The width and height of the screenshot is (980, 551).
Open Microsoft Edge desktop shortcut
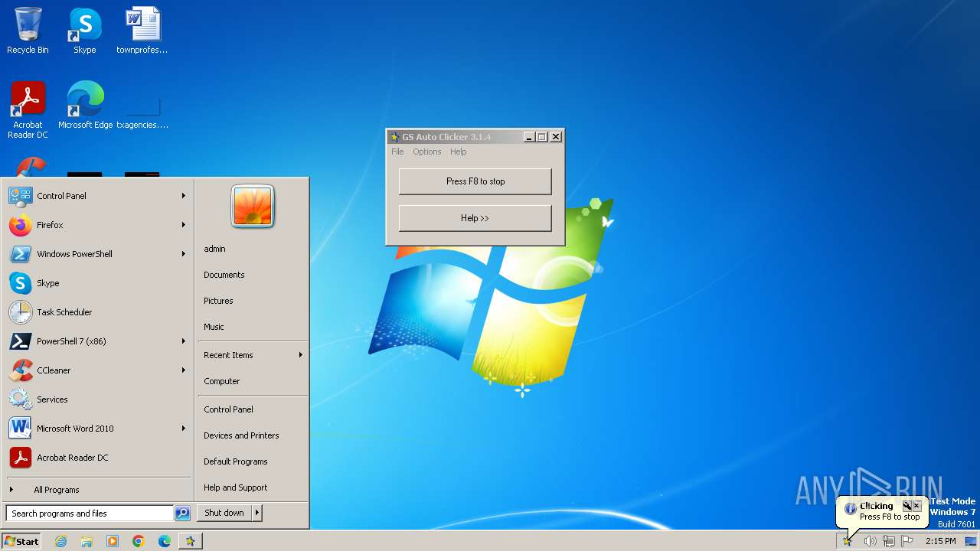tap(85, 106)
